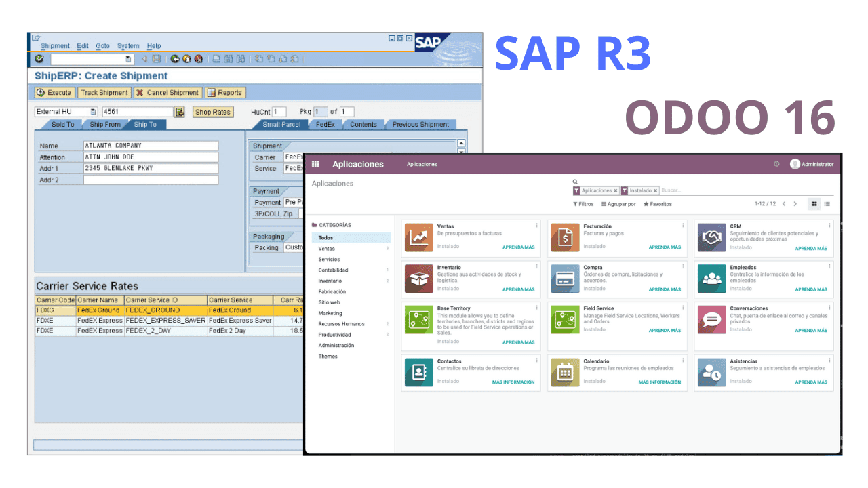Open the Favoritos dropdown
The height and width of the screenshot is (488, 868).
(x=658, y=204)
